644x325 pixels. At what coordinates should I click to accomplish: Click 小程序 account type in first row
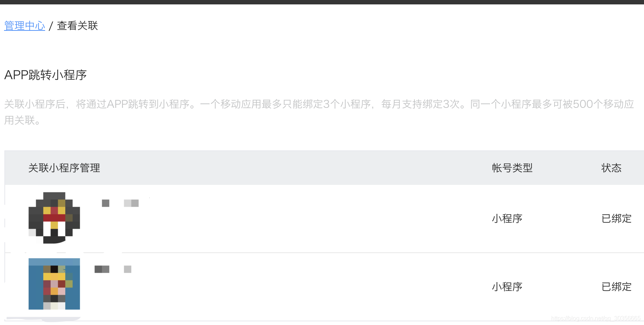pos(507,219)
